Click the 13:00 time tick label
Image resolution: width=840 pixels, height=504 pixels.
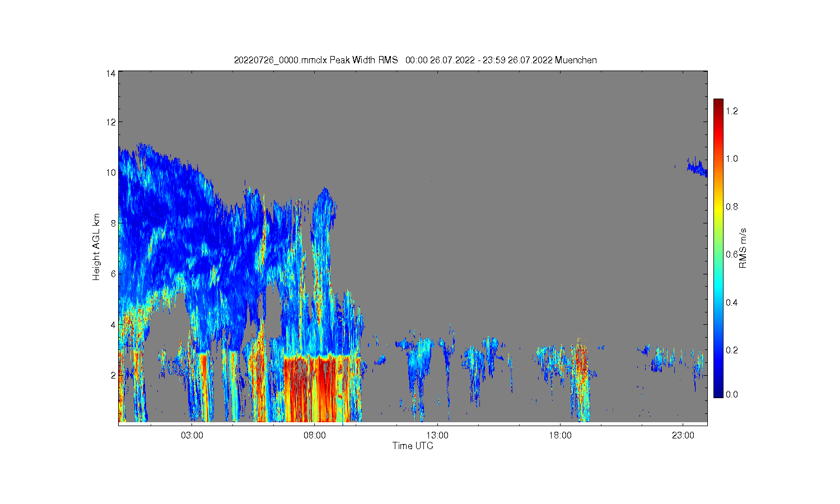pyautogui.click(x=437, y=435)
